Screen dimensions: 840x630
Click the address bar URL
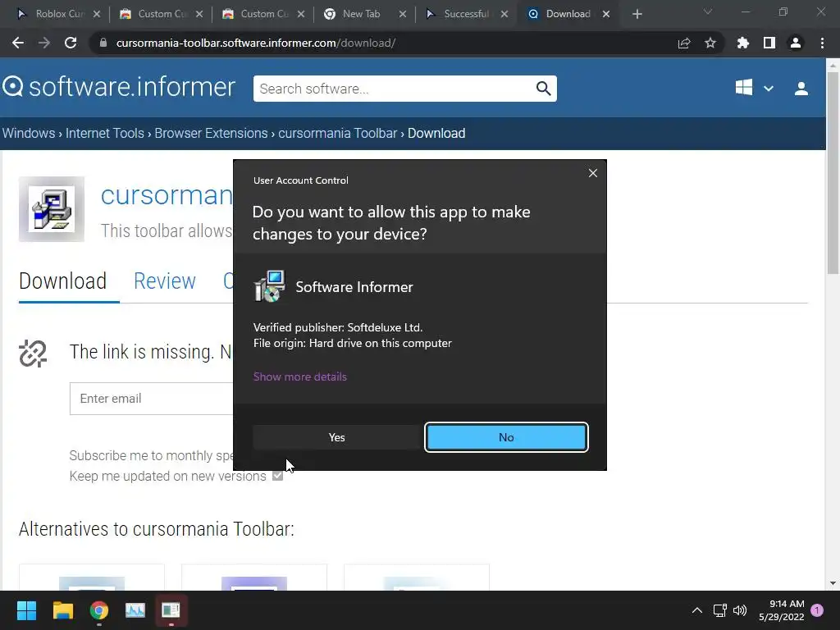[256, 43]
